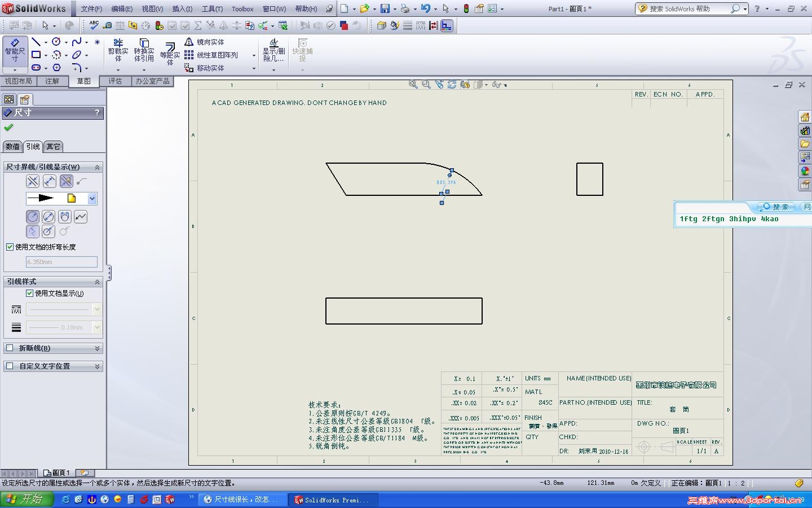Screen dimensions: 812x508
Task: Open the Windows 开始 Start button
Action: click(27, 499)
